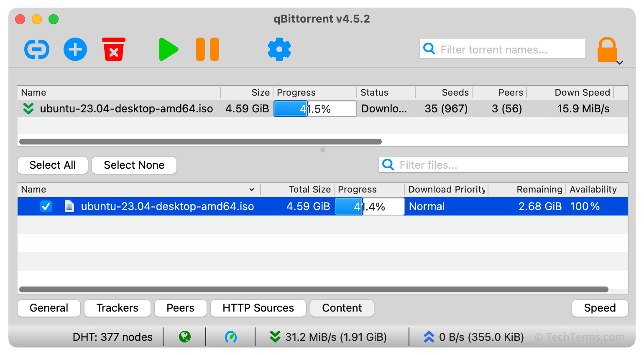Click the file icon next to ubuntu iso
Image resolution: width=644 pixels, height=355 pixels.
click(69, 206)
